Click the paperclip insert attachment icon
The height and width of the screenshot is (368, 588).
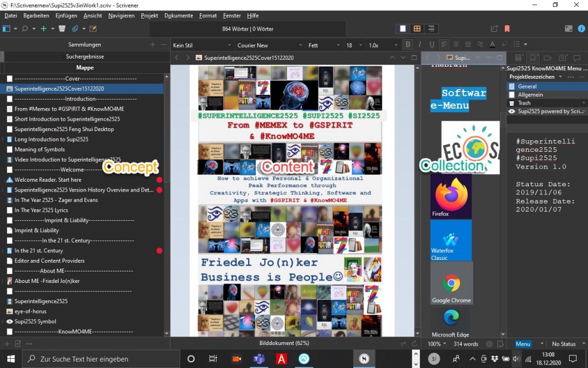click(x=75, y=28)
